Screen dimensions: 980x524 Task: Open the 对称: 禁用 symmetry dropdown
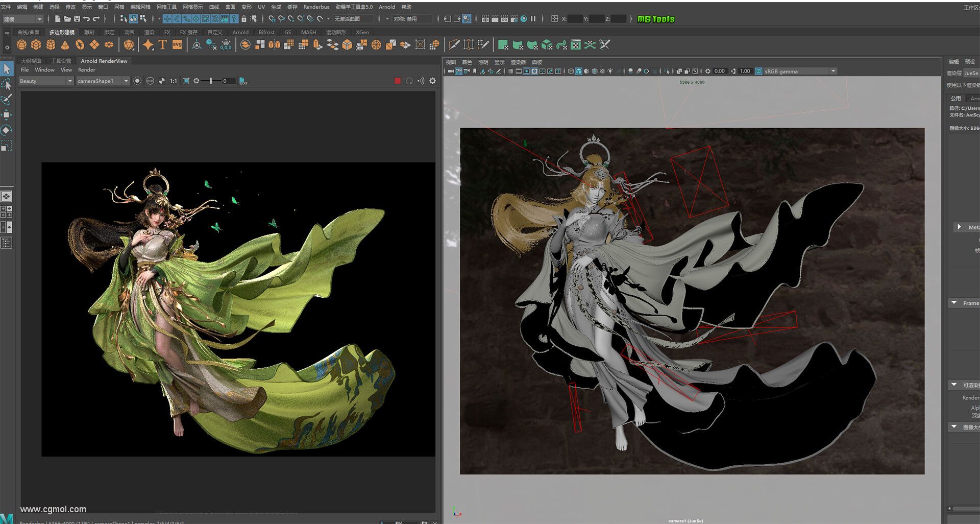(x=412, y=19)
